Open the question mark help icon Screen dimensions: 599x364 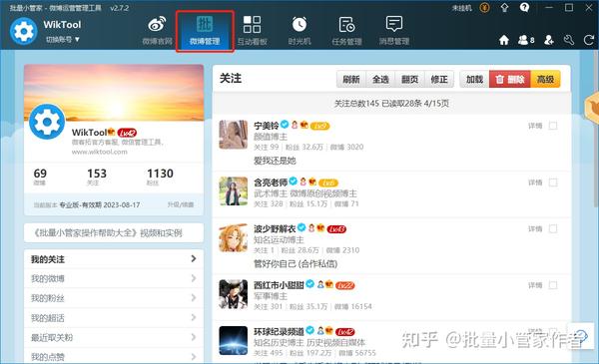pos(524,8)
